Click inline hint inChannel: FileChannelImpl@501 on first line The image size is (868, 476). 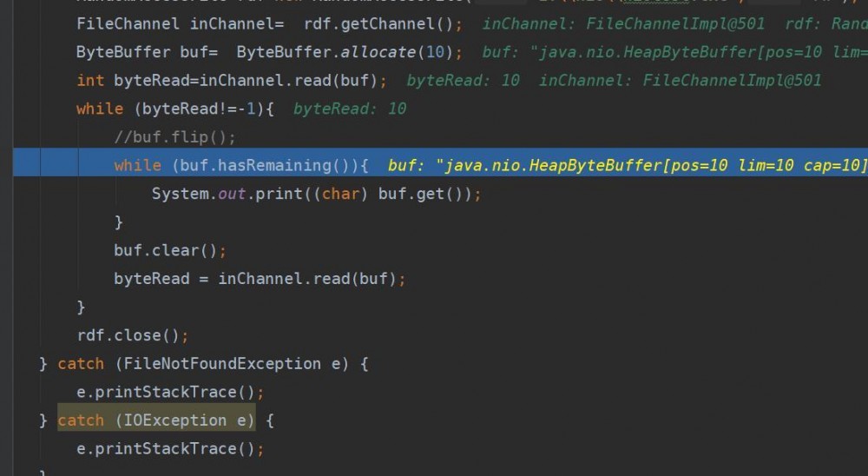pos(624,23)
